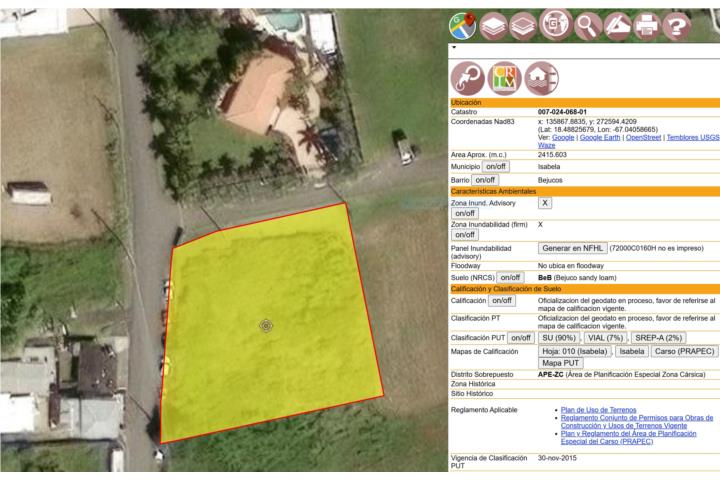
Task: Click the magnifying glass search icon
Action: coord(588,24)
